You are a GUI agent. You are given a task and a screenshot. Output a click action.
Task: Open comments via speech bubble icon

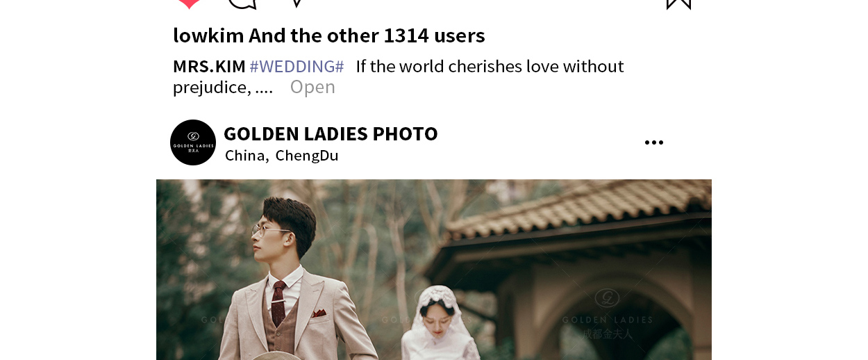pyautogui.click(x=242, y=3)
